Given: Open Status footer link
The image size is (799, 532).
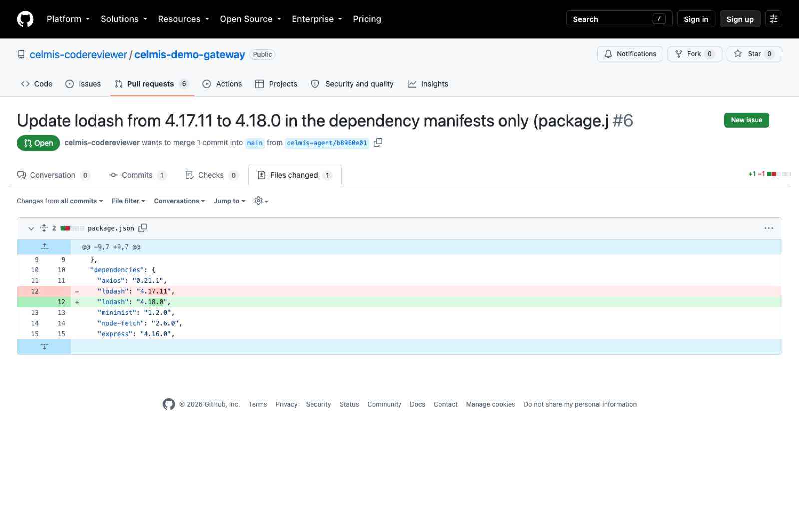Looking at the screenshot, I should (x=349, y=404).
